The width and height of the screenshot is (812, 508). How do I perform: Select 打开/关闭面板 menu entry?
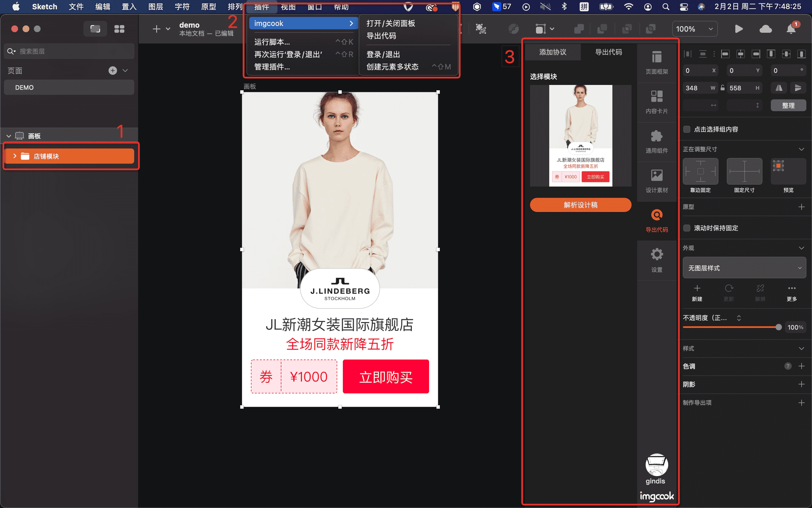(390, 23)
